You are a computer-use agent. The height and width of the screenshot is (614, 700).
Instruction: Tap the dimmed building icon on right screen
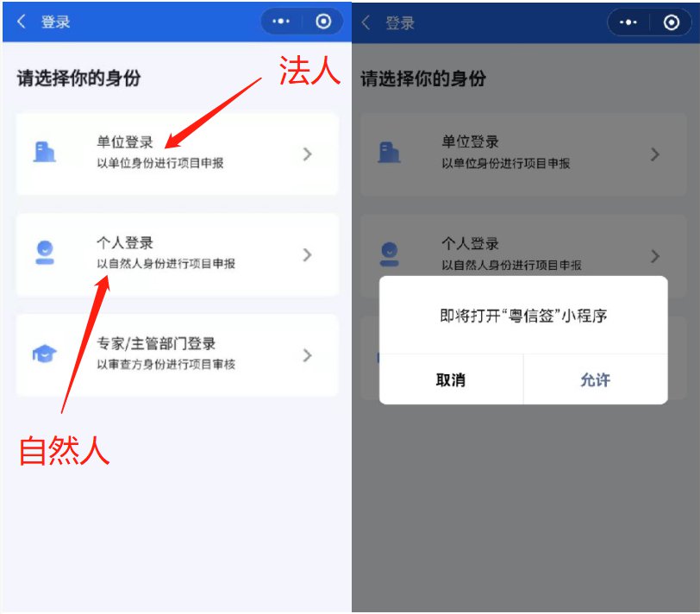(x=390, y=153)
